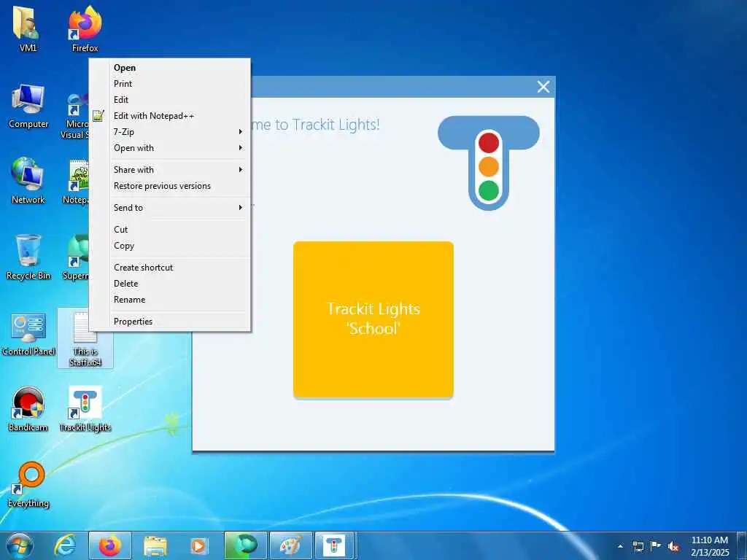Choose Rename in the context menu

tap(170, 300)
